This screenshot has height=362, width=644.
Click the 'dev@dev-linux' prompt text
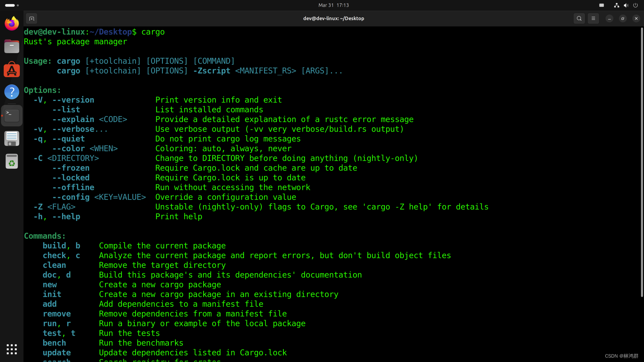(54, 32)
